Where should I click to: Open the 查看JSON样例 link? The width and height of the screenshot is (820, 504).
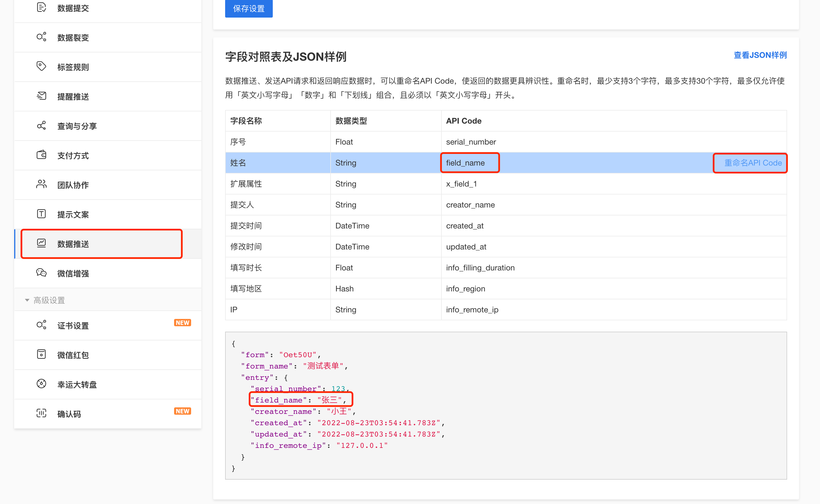[760, 55]
